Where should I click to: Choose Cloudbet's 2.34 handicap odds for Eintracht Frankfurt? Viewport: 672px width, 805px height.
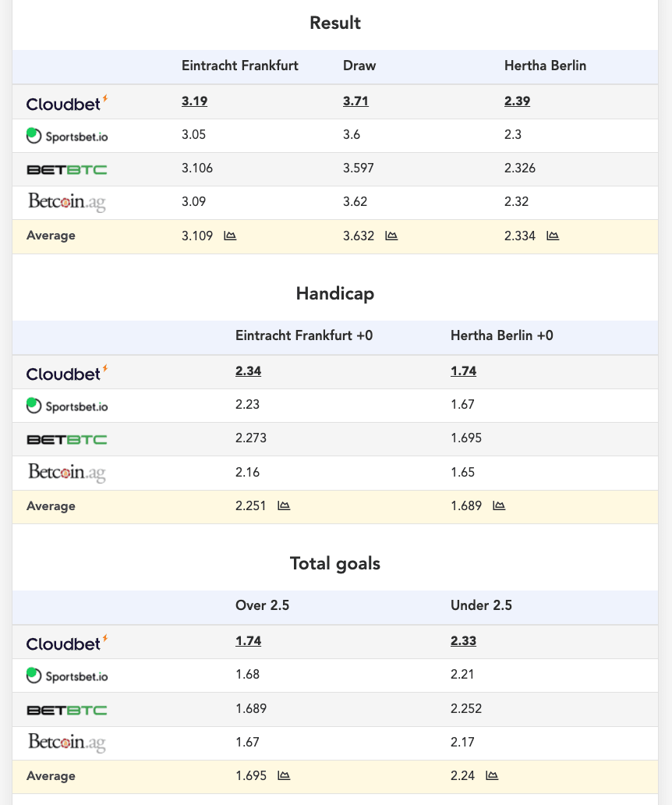pyautogui.click(x=248, y=371)
